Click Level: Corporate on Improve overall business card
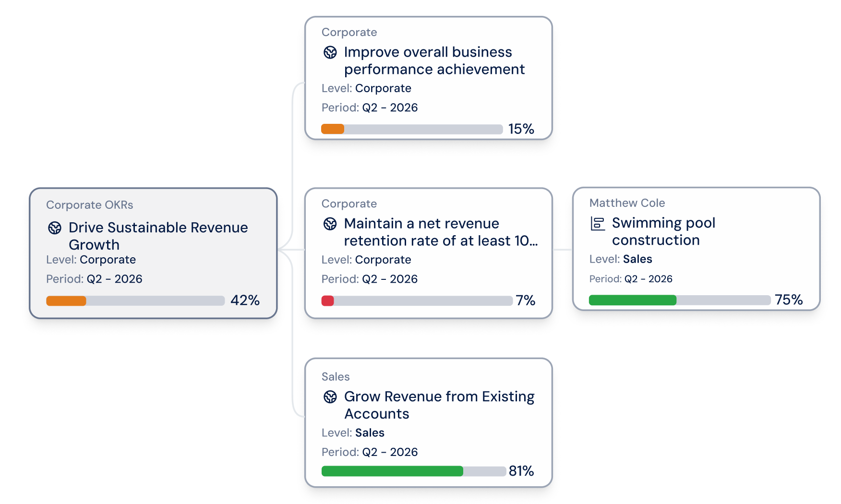The width and height of the screenshot is (841, 504). [366, 88]
